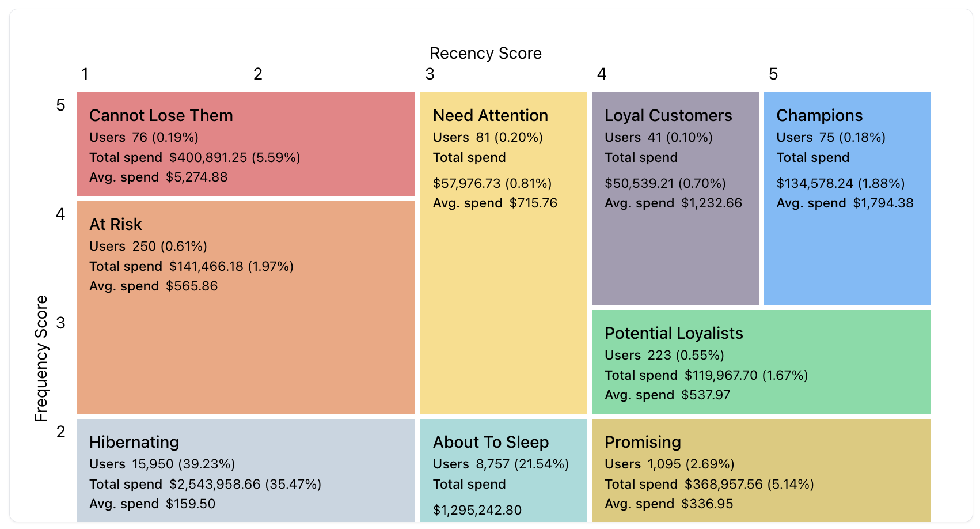The height and width of the screenshot is (529, 980).
Task: Click the Recency Score axis title
Action: (485, 54)
